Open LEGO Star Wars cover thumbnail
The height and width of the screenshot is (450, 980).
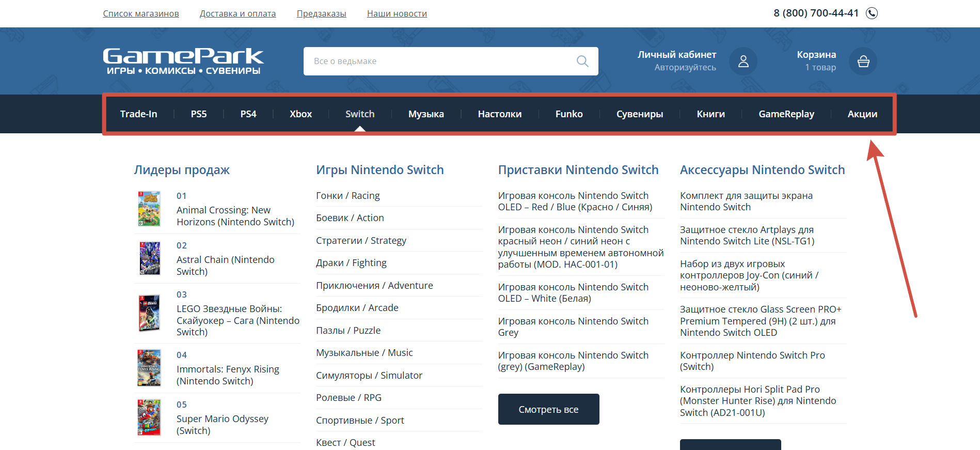tap(149, 313)
